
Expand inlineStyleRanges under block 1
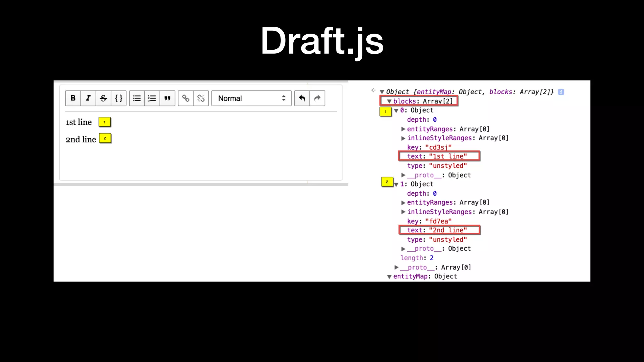click(403, 212)
